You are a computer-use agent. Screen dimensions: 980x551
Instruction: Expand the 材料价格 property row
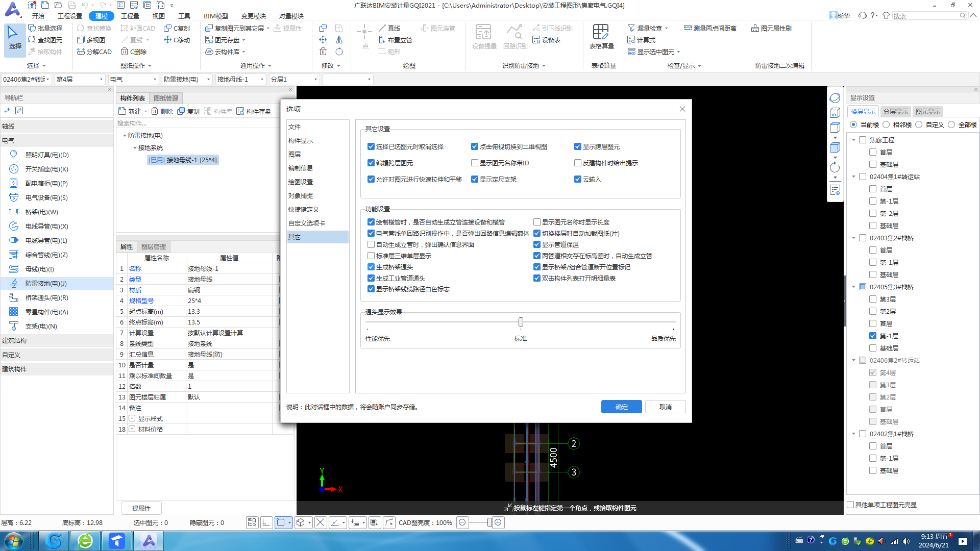132,429
